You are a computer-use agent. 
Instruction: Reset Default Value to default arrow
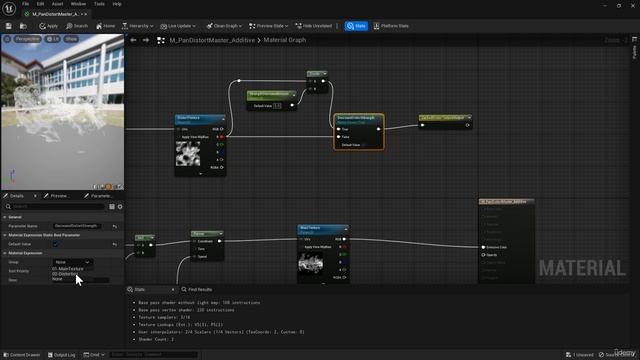point(115,244)
